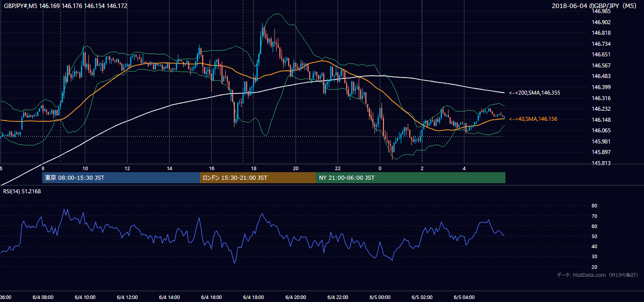Click hour label 10 under price chart

pos(85,169)
